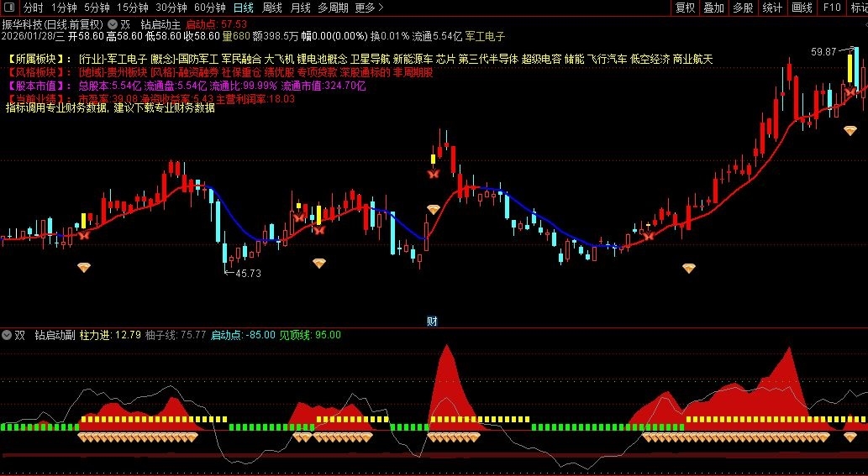This screenshot has height=476, width=868.
Task: Click the 振华科技(日线.前复权) chart title
Action: pos(53,24)
